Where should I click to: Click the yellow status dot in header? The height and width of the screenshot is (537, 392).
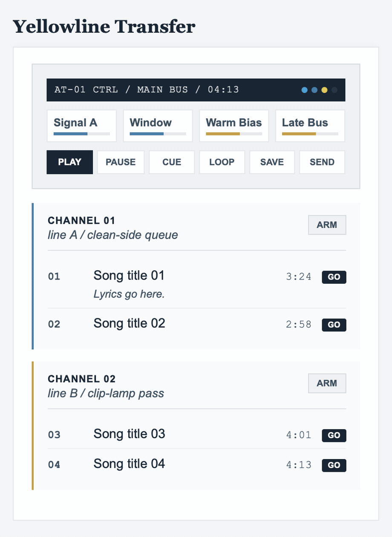click(324, 90)
